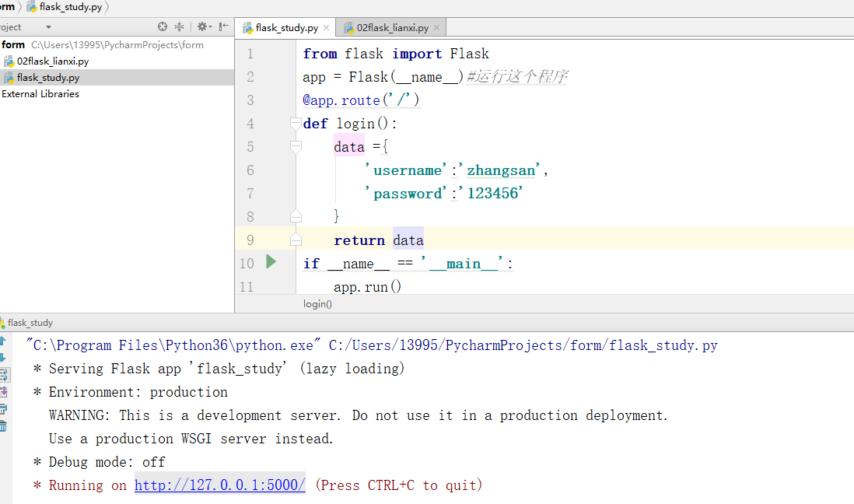Select the flask_study.py editor tab
The image size is (854, 504).
(x=286, y=28)
